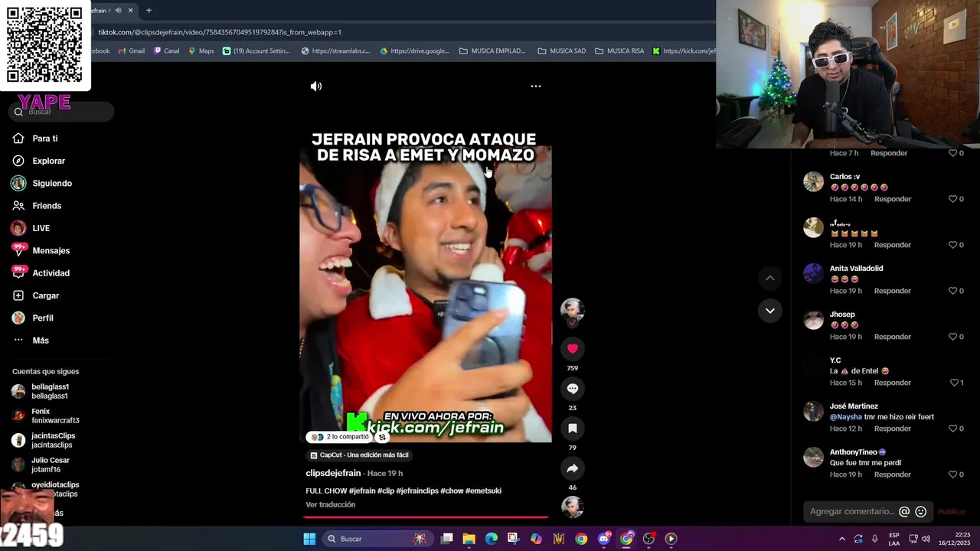This screenshot has height=551, width=980.
Task: Insert mention with @ icon in comment box
Action: click(904, 512)
